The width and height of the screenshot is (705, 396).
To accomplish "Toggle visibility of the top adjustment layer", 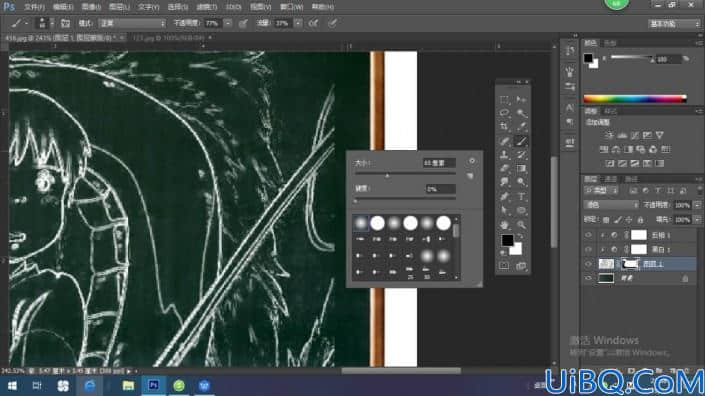I will coord(588,235).
